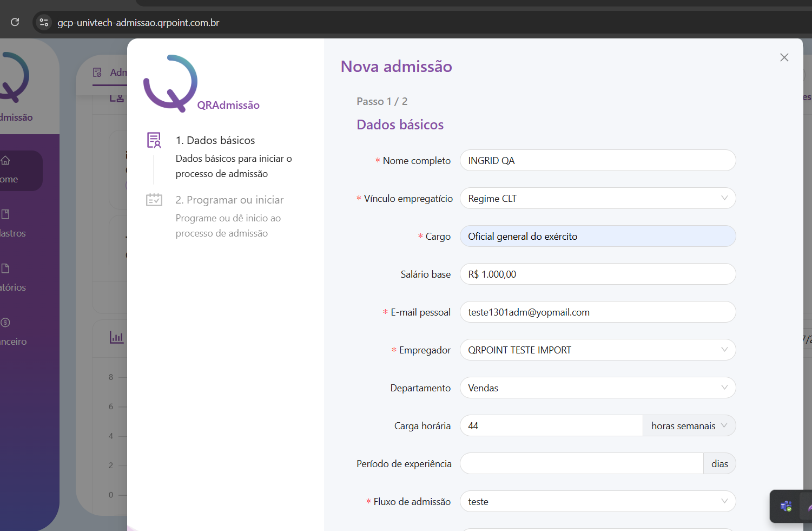812x531 pixels.
Task: Click the browser reload page icon
Action: [x=15, y=22]
